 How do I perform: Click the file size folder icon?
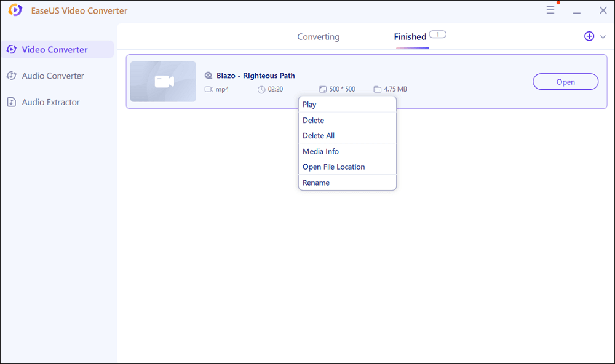377,89
